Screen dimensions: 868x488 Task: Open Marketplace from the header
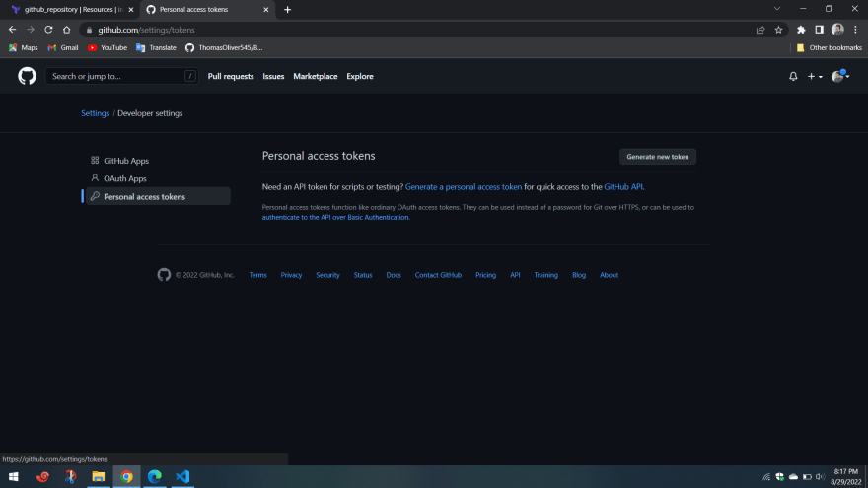(315, 76)
